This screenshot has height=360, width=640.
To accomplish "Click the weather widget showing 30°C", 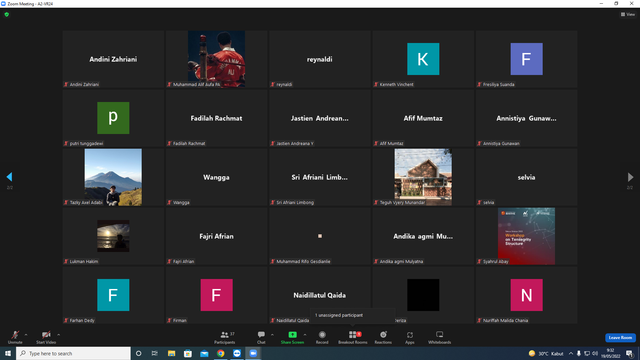I will click(546, 353).
